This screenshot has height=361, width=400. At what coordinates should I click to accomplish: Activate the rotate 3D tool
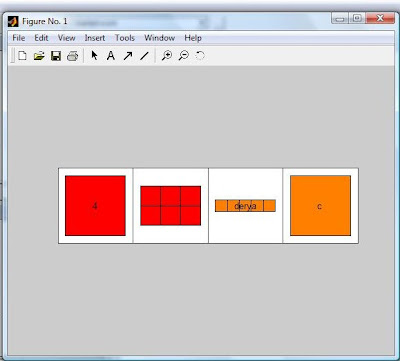200,56
